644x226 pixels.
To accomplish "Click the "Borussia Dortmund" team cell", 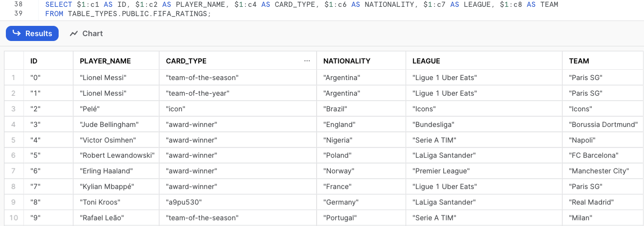I will [x=603, y=124].
